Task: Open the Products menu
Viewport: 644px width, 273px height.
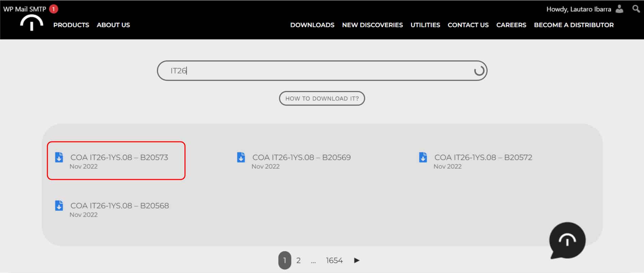Action: [71, 25]
